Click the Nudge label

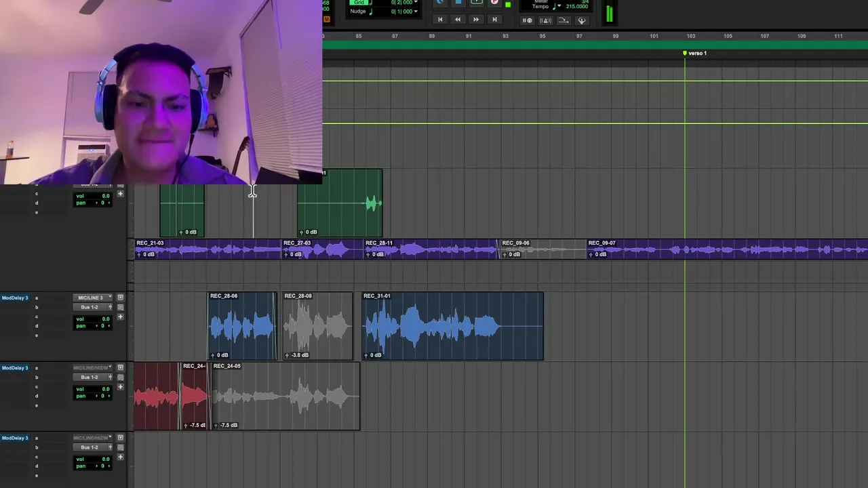tap(358, 12)
